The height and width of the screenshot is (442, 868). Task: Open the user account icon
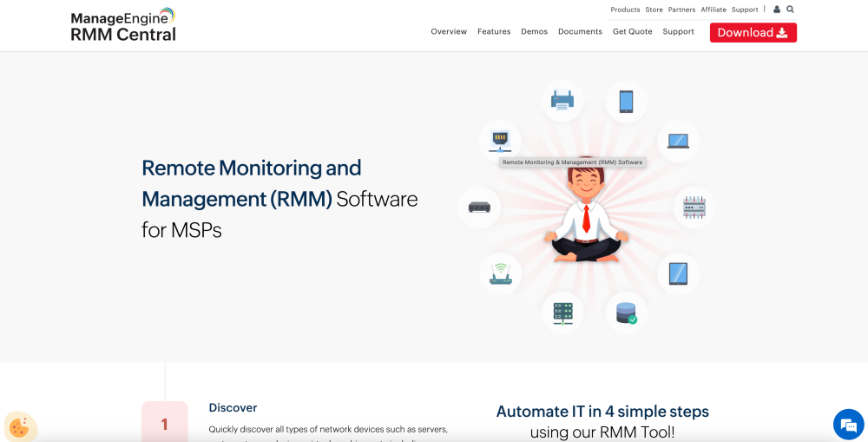click(777, 10)
